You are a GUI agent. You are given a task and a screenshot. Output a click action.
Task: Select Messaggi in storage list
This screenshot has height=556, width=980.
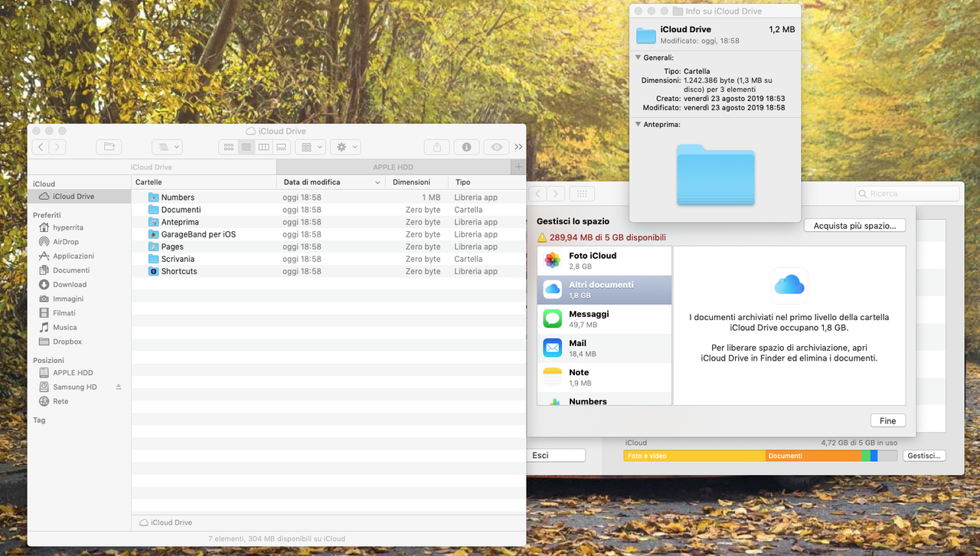click(604, 319)
